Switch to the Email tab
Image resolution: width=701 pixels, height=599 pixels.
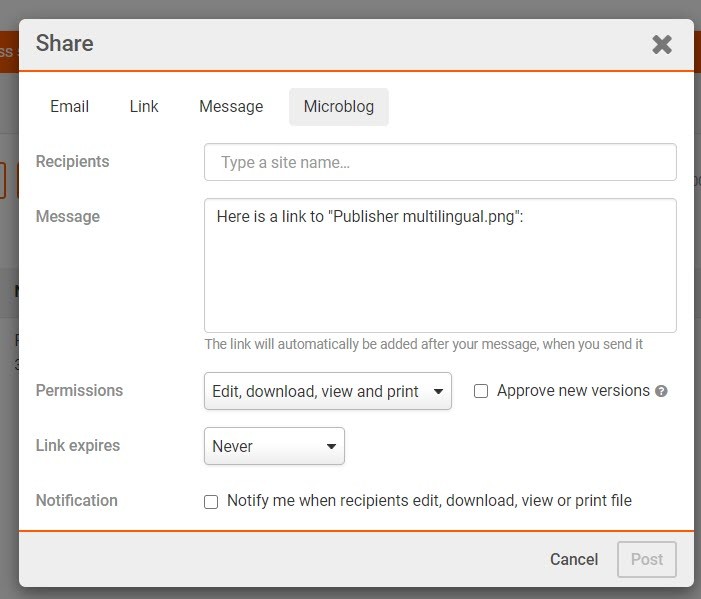69,107
